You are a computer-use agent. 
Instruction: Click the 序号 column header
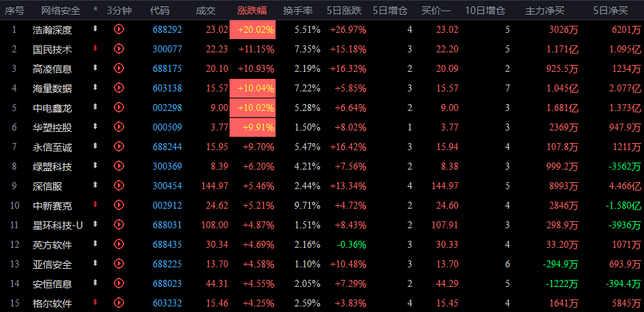[15, 10]
